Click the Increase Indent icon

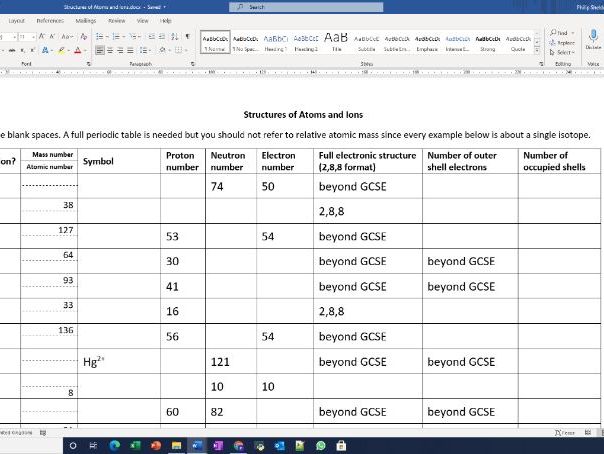162,37
